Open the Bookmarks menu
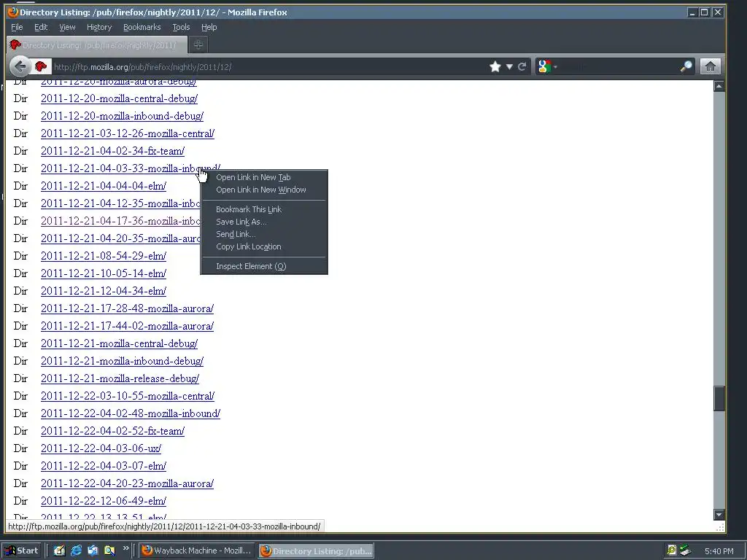 tap(142, 27)
